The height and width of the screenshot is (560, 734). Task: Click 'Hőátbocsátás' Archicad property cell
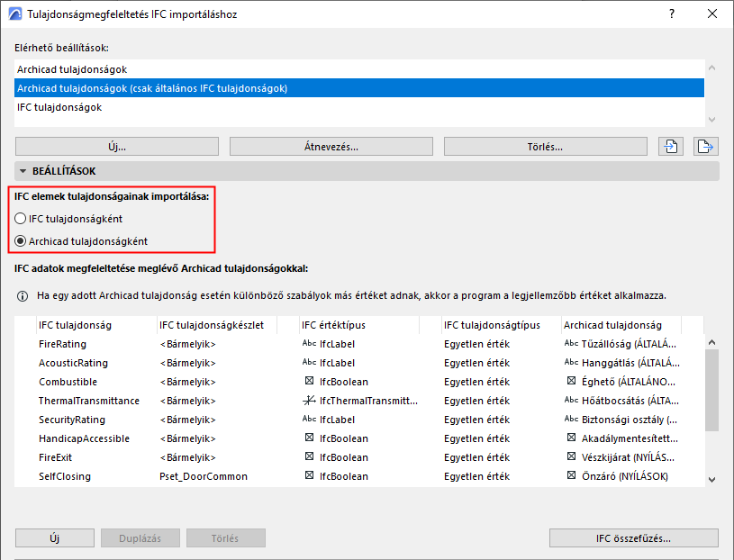630,401
